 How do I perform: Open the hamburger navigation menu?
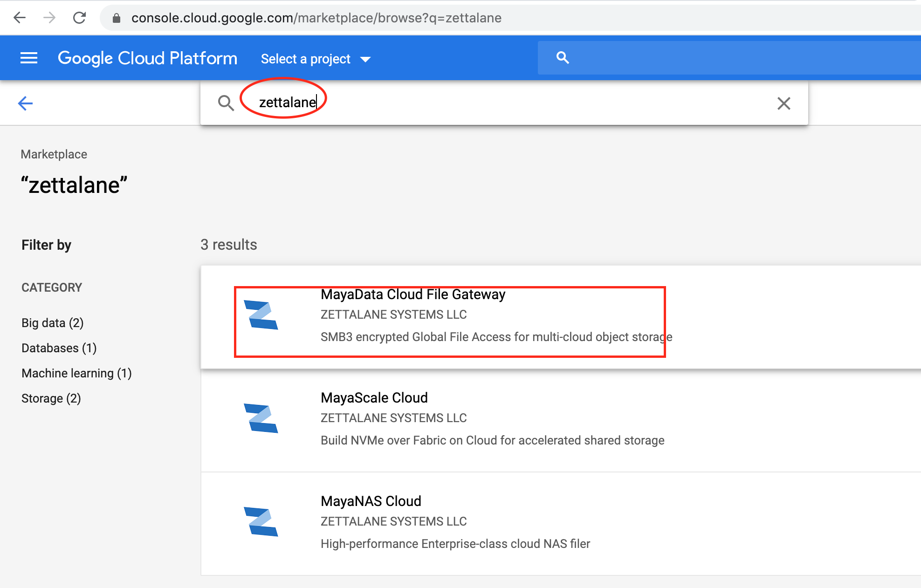click(x=29, y=58)
